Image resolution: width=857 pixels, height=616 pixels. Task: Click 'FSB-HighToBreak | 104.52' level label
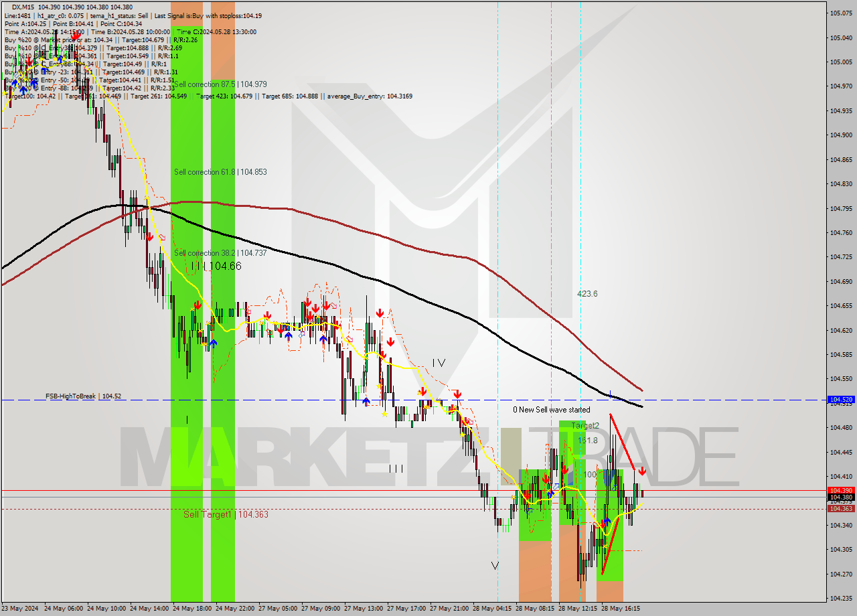point(84,396)
